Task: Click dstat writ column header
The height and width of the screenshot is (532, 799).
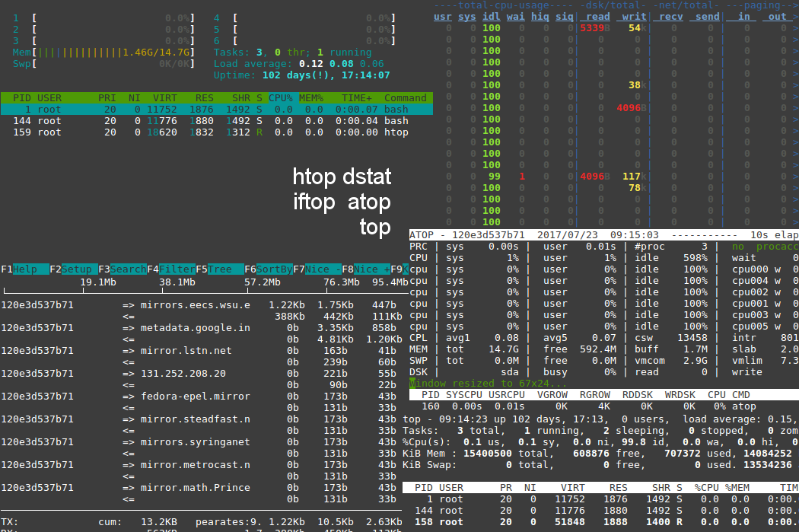Action: tap(634, 17)
